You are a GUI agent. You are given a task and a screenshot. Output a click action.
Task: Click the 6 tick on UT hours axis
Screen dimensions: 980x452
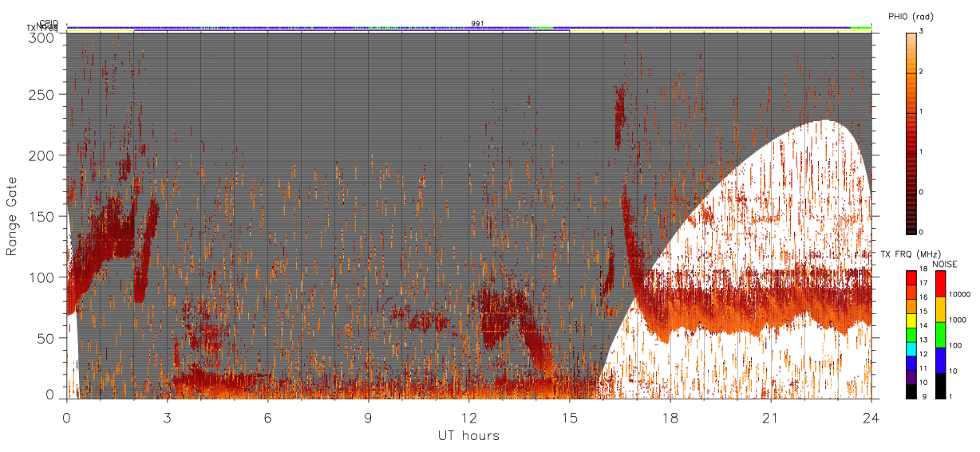point(267,417)
